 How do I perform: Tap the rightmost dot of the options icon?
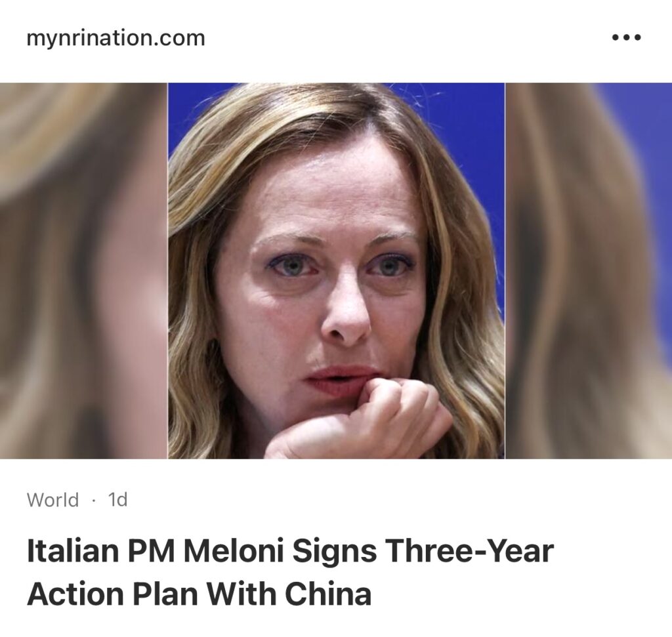[637, 37]
